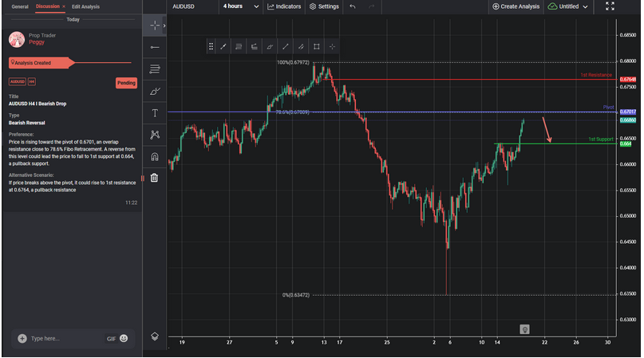Redo the chart action
The image size is (644, 358).
coord(372,6)
